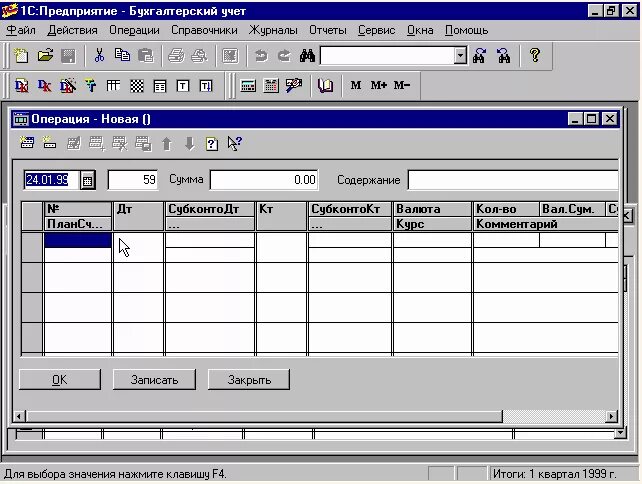The image size is (642, 484).
Task: Click the search text box in toolbar
Action: coord(387,55)
